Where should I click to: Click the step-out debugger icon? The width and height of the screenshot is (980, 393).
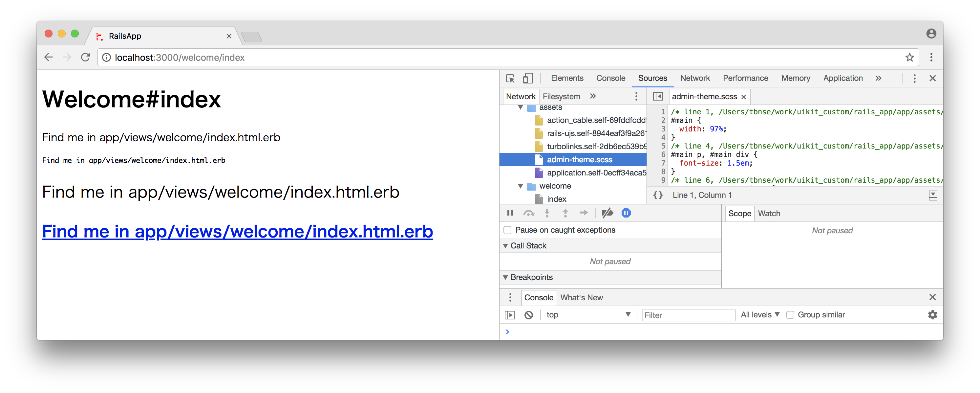563,213
